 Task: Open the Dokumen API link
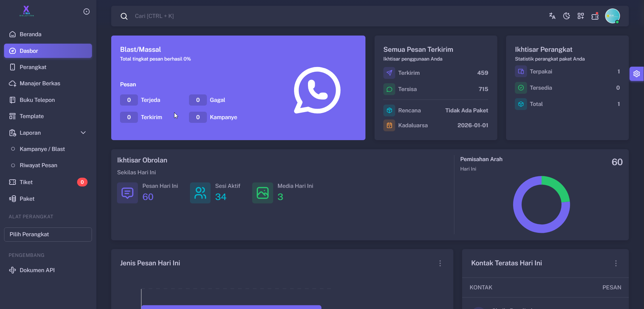[37, 270]
